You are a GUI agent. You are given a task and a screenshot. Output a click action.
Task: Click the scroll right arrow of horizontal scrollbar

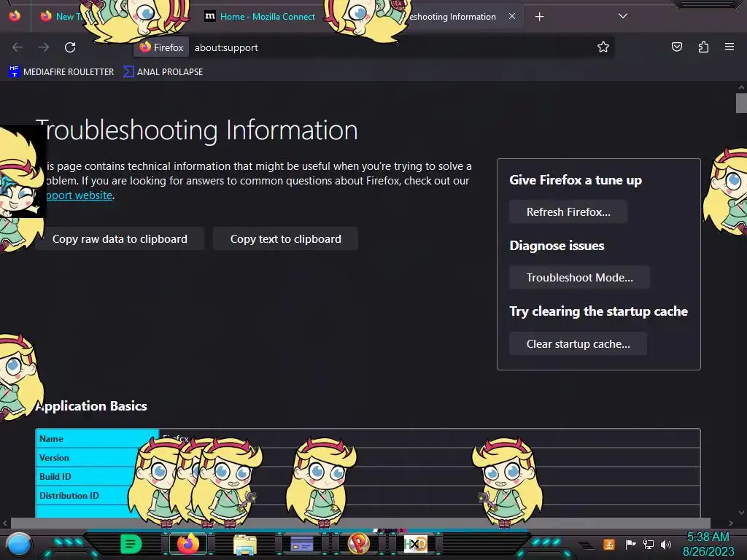coord(731,523)
